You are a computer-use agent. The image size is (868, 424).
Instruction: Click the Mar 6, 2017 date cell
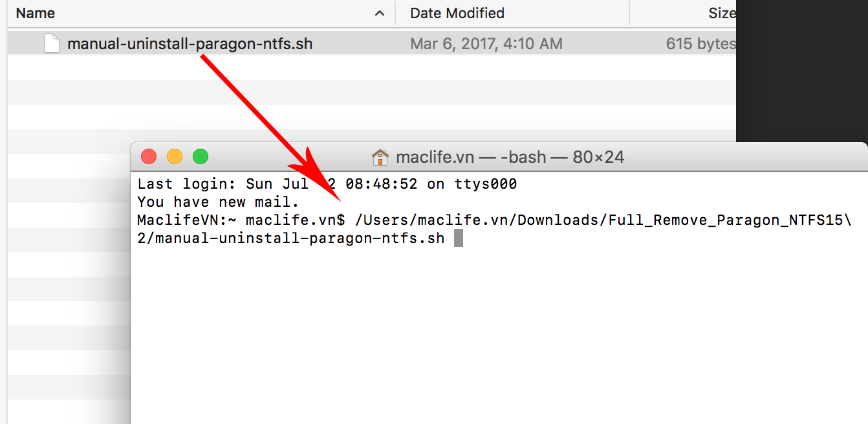[486, 44]
